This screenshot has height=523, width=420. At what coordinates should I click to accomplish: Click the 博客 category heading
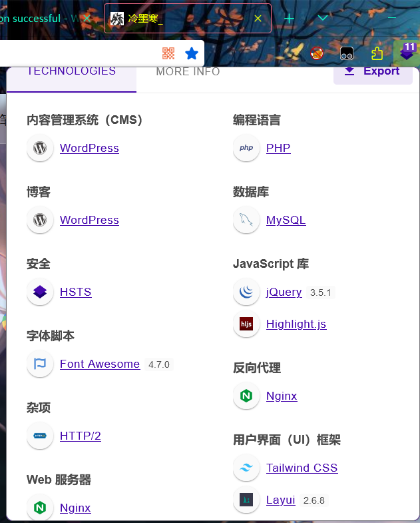[x=39, y=192]
